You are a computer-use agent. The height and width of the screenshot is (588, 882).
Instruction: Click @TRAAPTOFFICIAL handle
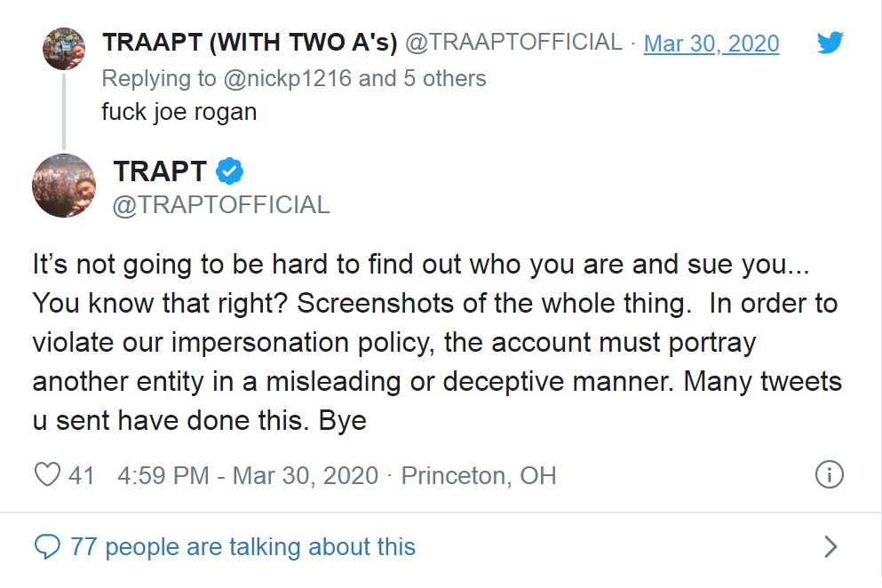click(x=513, y=43)
